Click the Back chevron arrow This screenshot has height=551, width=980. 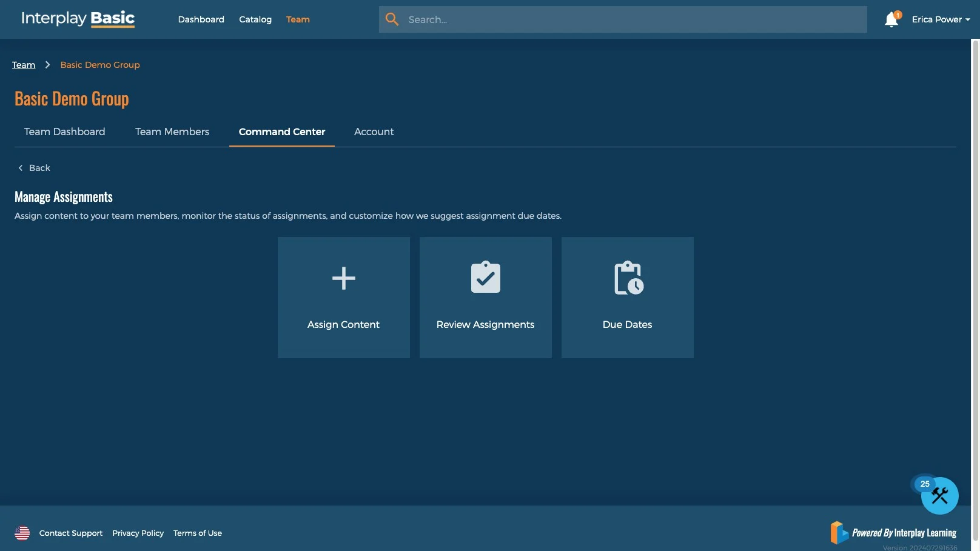pyautogui.click(x=21, y=168)
